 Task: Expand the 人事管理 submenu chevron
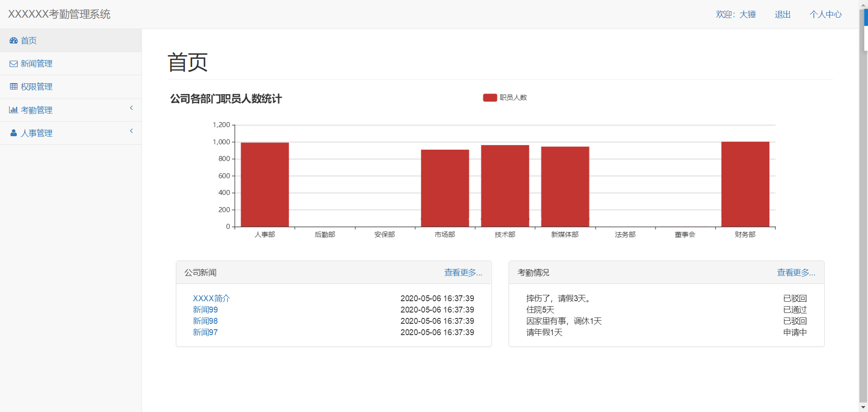(132, 131)
